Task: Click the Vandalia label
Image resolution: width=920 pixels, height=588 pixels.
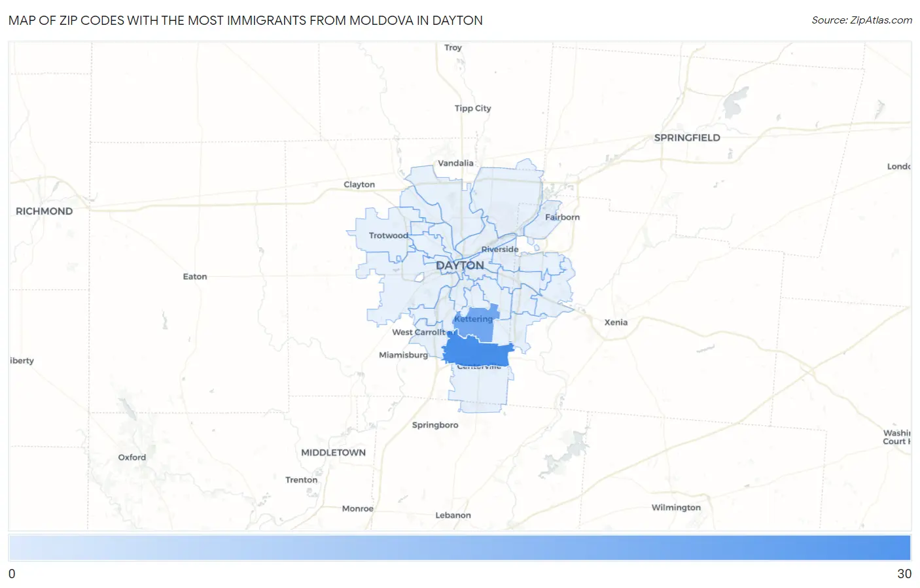Action: [455, 164]
